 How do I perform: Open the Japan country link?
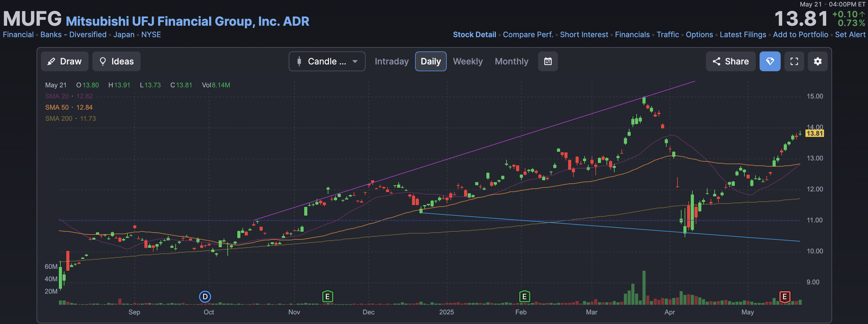124,35
